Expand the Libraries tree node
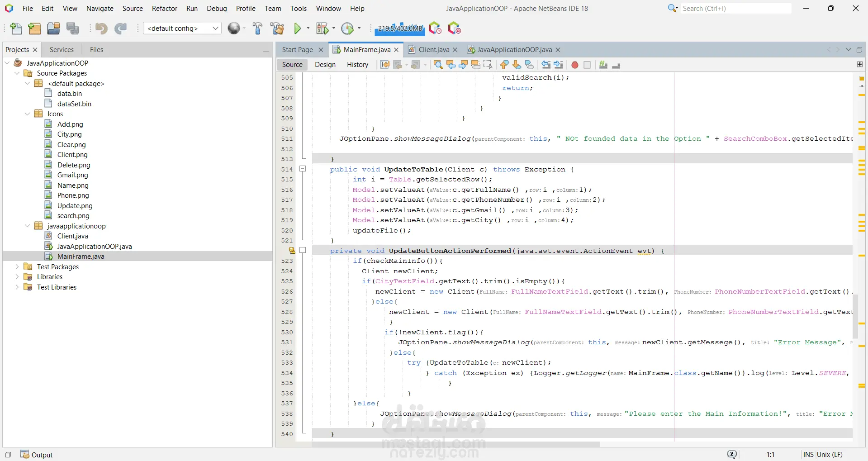Viewport: 868px width, 461px height. pyautogui.click(x=17, y=277)
